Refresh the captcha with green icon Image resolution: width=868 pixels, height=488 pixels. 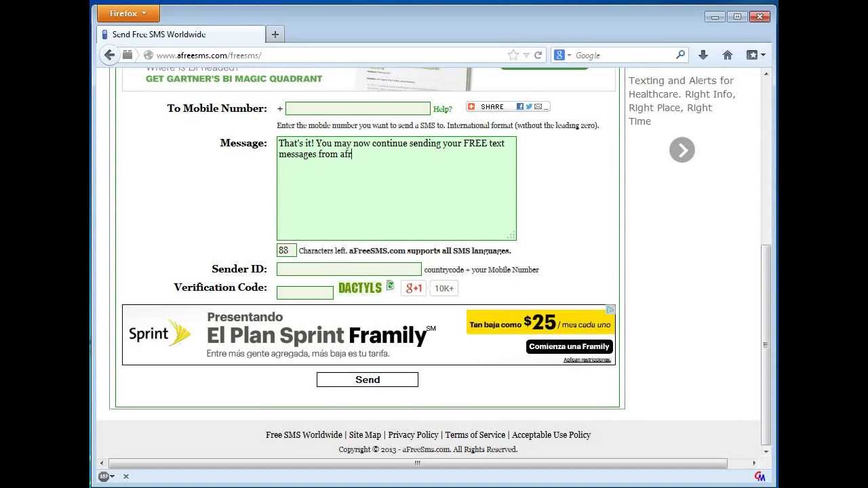point(390,285)
